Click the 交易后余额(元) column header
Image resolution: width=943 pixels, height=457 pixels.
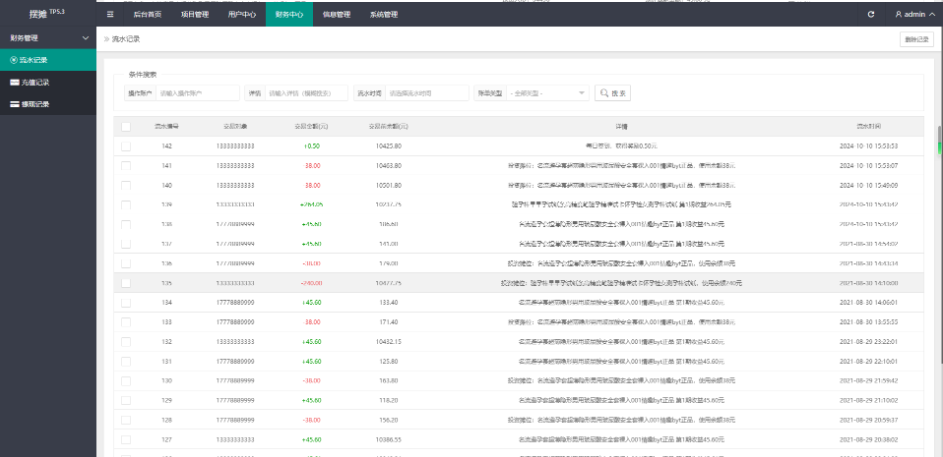click(x=389, y=127)
